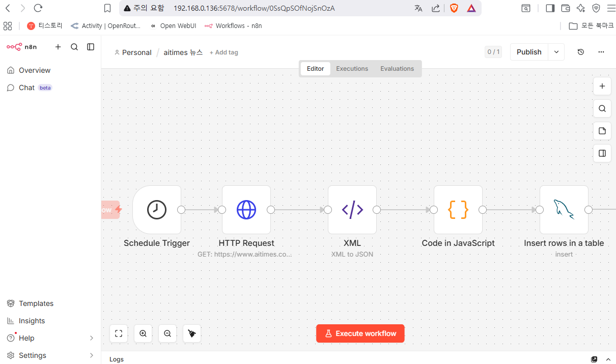Click the 0 / 1 counter badge
This screenshot has width=616, height=364.
(x=493, y=52)
